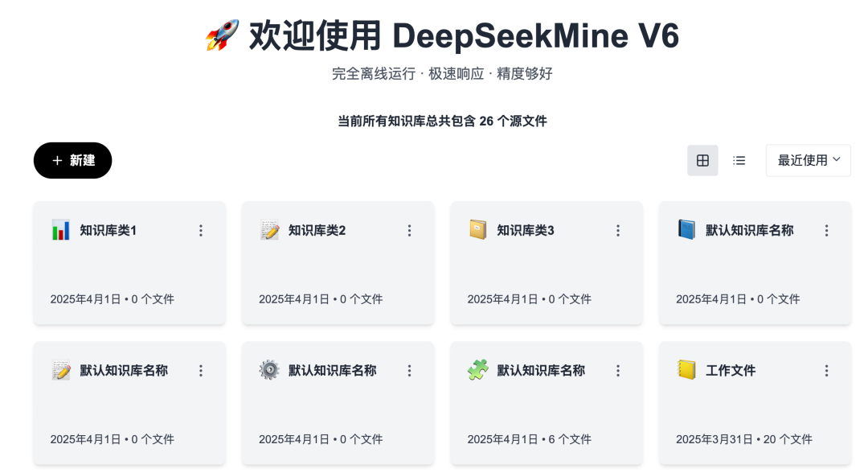
Task: Open the three-dot menu for 知识库类2
Action: [409, 231]
